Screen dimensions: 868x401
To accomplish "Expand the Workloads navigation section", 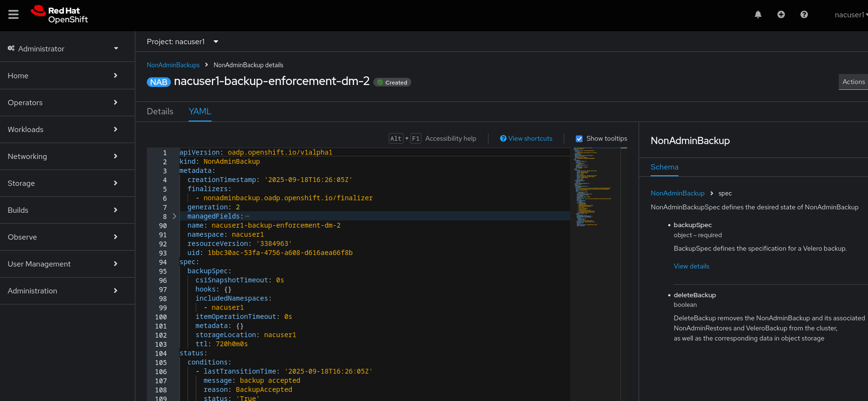I will point(62,130).
